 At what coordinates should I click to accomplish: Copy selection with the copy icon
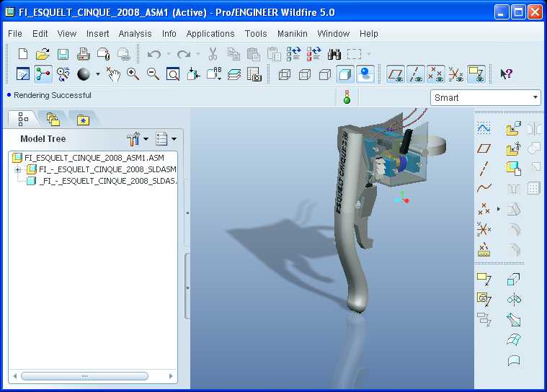pyautogui.click(x=234, y=54)
